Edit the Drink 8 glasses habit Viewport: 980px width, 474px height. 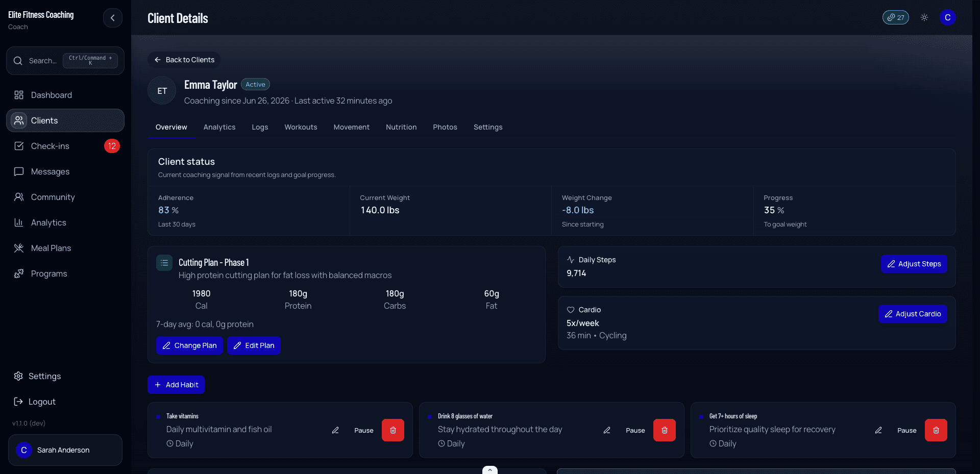[607, 430]
